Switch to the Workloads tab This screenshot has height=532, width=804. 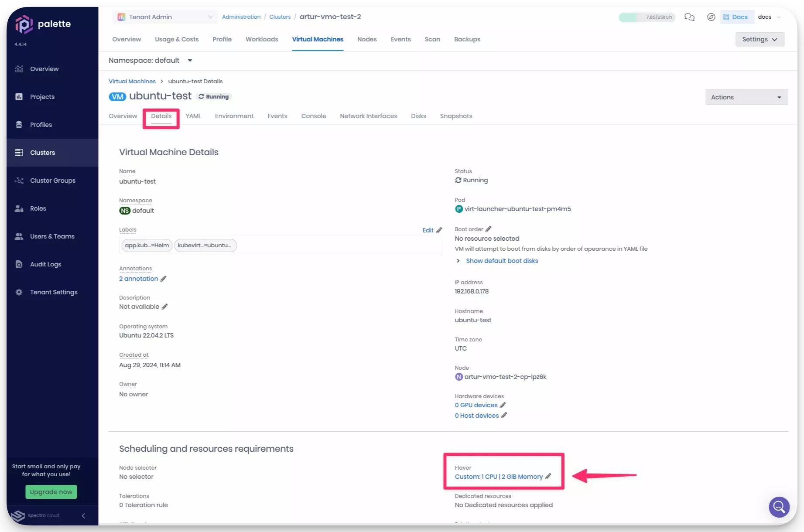[x=262, y=39]
